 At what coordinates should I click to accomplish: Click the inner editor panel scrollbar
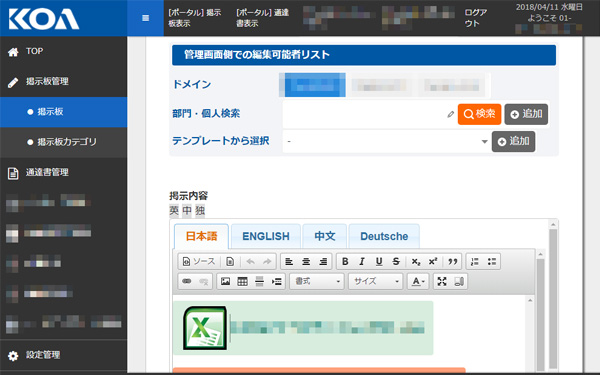540,314
